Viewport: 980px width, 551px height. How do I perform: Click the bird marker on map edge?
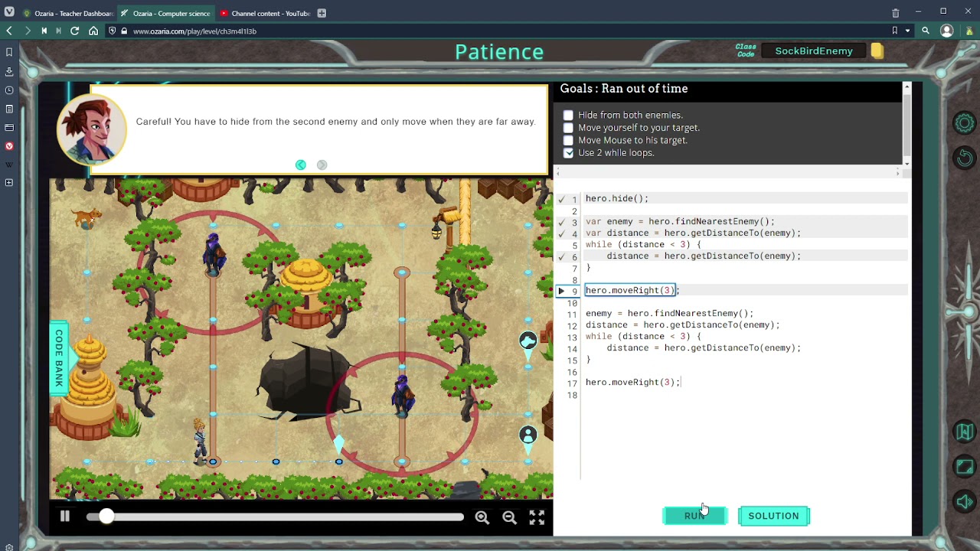528,341
